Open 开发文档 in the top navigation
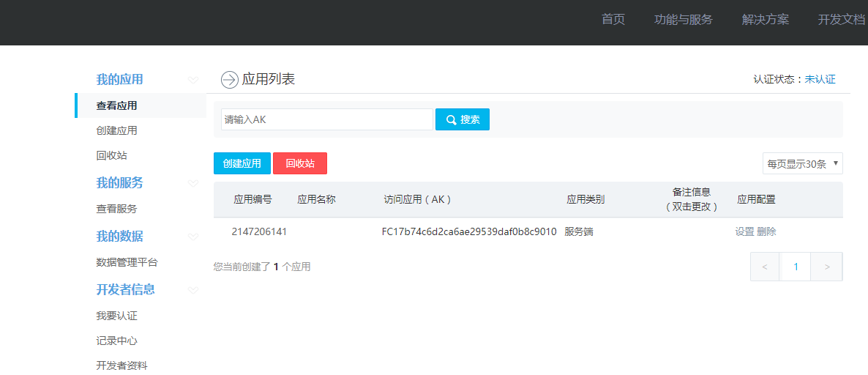 [x=842, y=20]
